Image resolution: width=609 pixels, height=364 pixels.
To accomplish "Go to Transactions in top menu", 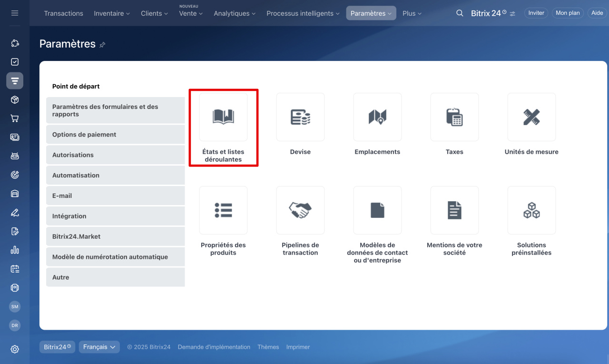I will point(63,13).
